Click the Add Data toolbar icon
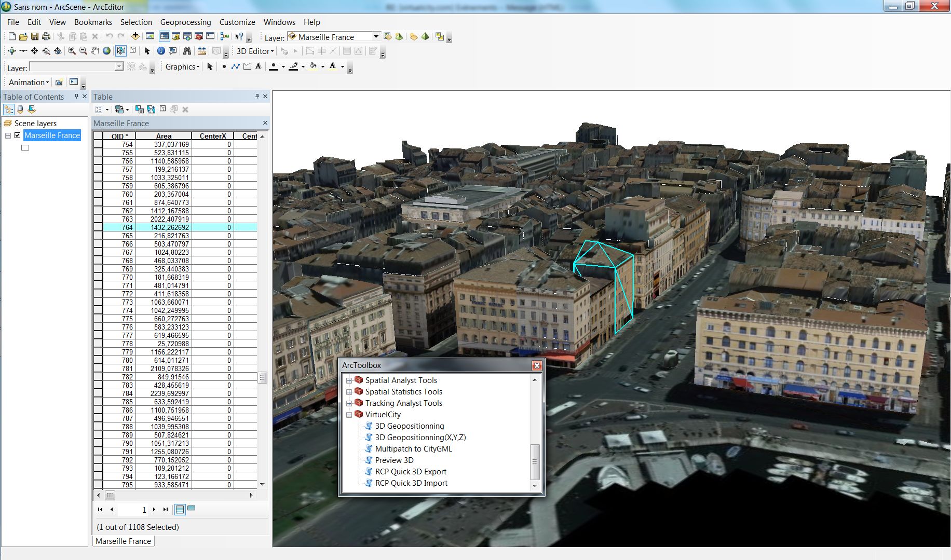Image resolution: width=951 pixels, height=560 pixels. (135, 36)
